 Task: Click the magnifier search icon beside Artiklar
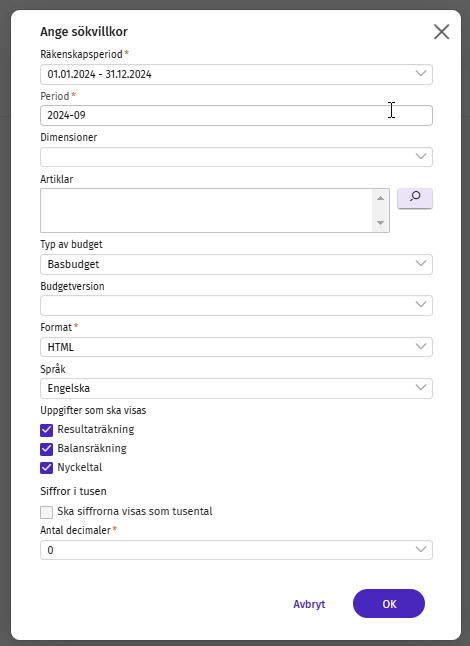[415, 198]
